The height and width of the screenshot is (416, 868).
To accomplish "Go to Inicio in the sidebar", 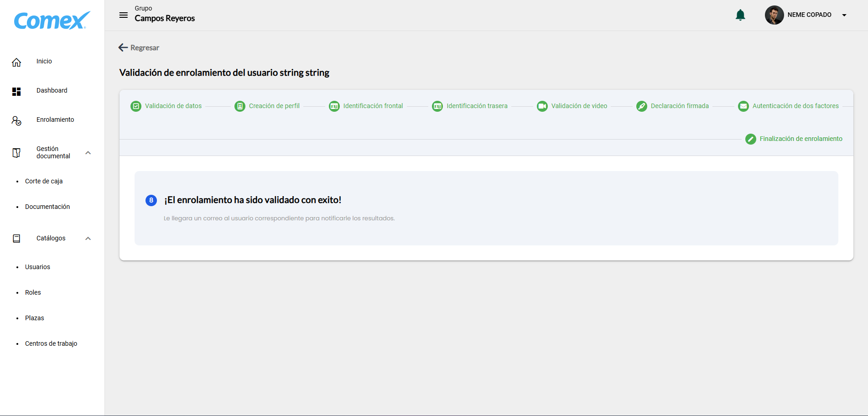I will (44, 62).
